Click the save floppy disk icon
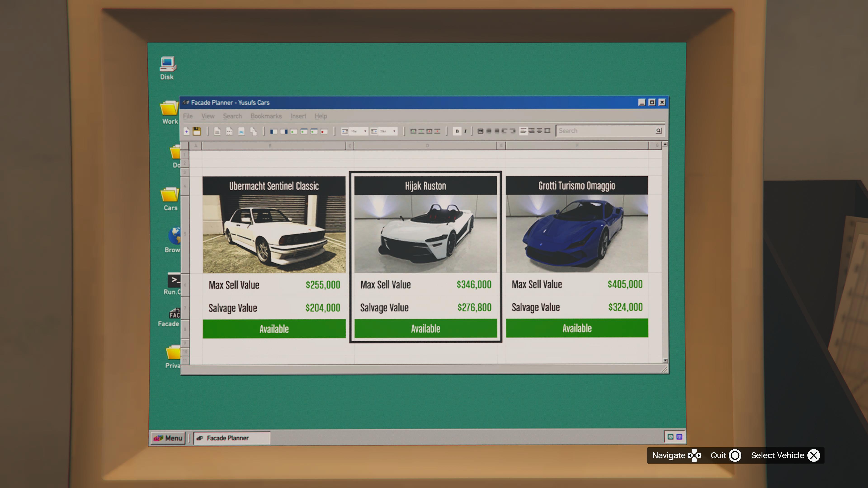This screenshot has height=488, width=868. pyautogui.click(x=197, y=131)
